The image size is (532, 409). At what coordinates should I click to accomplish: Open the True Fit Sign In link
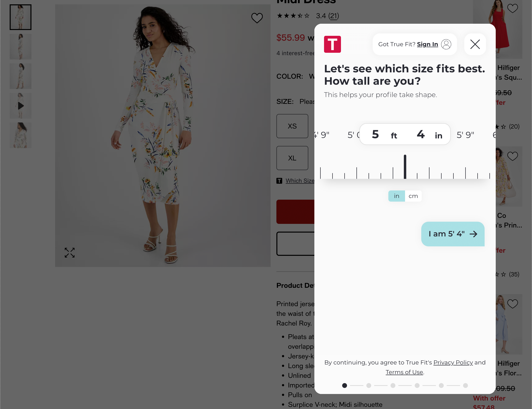click(x=427, y=44)
